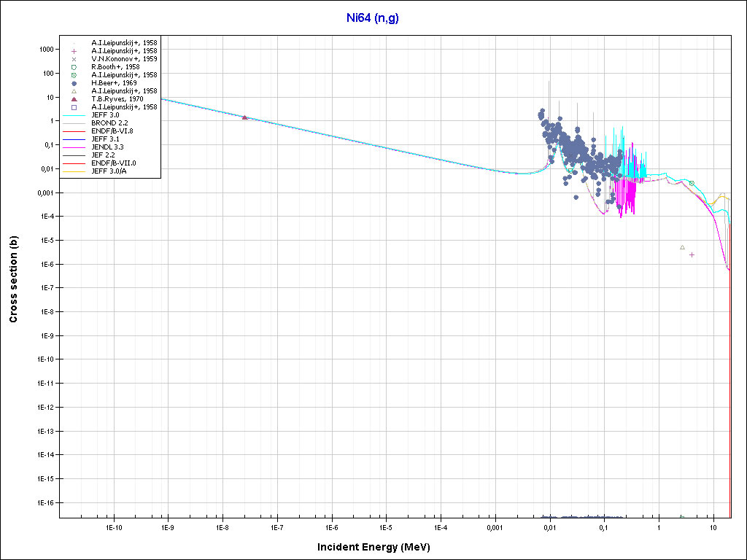Click the magenta JENDL 3.3 legend line

pyautogui.click(x=74, y=147)
